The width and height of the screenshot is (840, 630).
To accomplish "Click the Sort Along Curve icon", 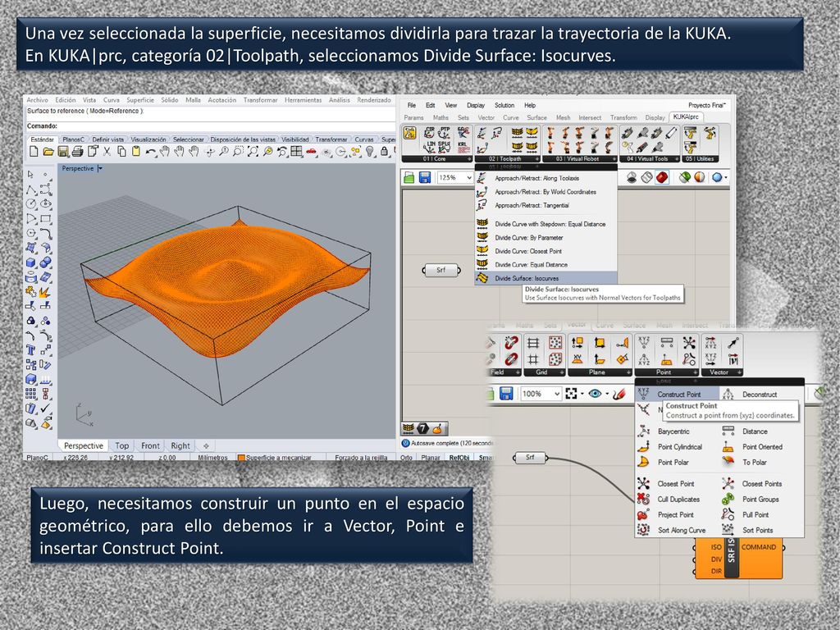I will coord(643,531).
